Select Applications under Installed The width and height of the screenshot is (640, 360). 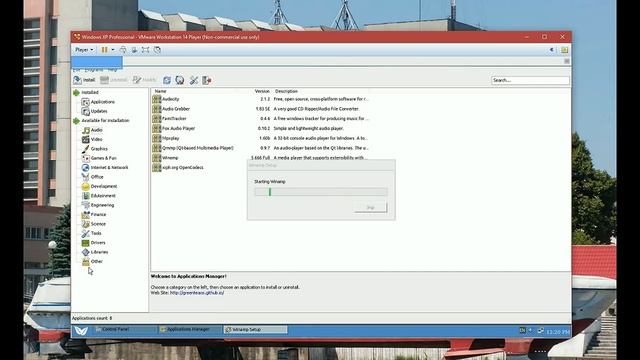point(102,102)
